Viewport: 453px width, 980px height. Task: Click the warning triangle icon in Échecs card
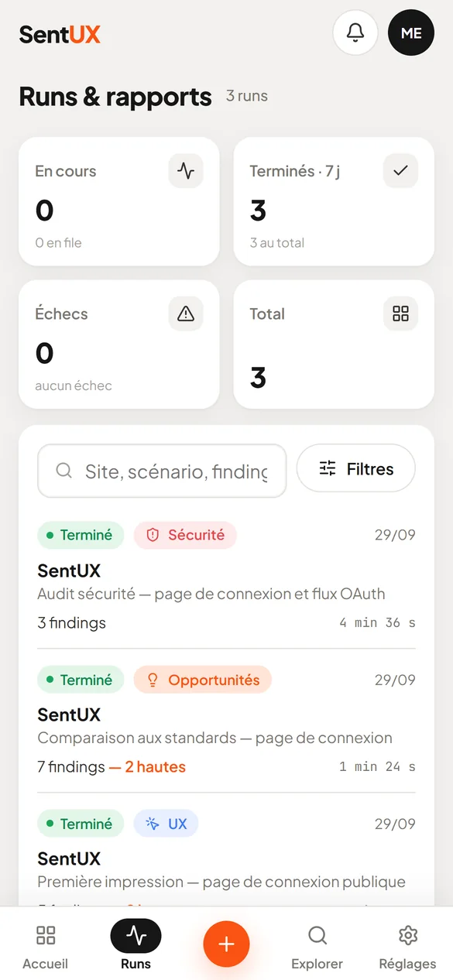coord(186,314)
